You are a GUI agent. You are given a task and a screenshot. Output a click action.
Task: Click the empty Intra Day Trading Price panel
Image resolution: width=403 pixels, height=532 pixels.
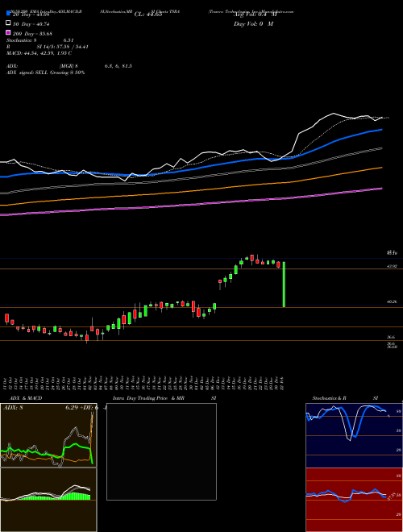[161, 451]
